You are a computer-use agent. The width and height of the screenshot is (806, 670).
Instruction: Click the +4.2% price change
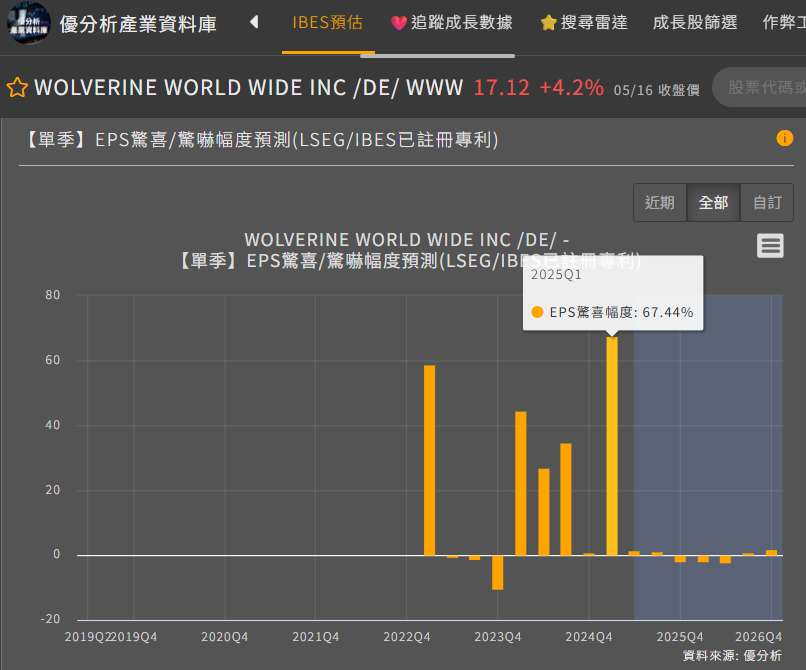572,88
